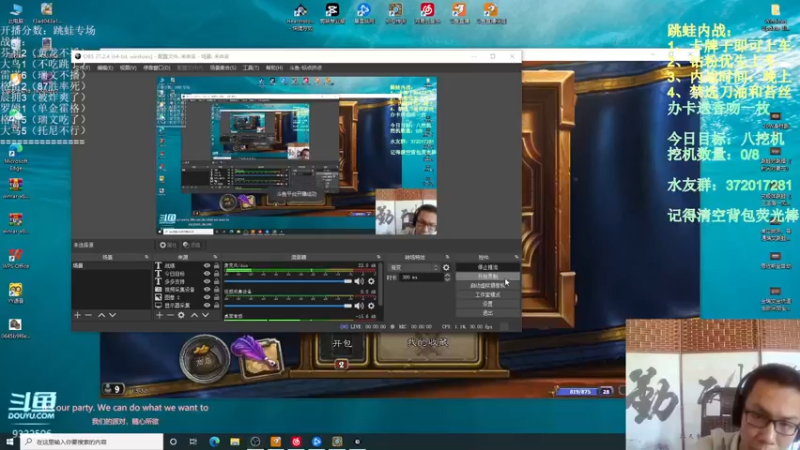Click the Audio Mixer vertical scrollbar

(380, 286)
